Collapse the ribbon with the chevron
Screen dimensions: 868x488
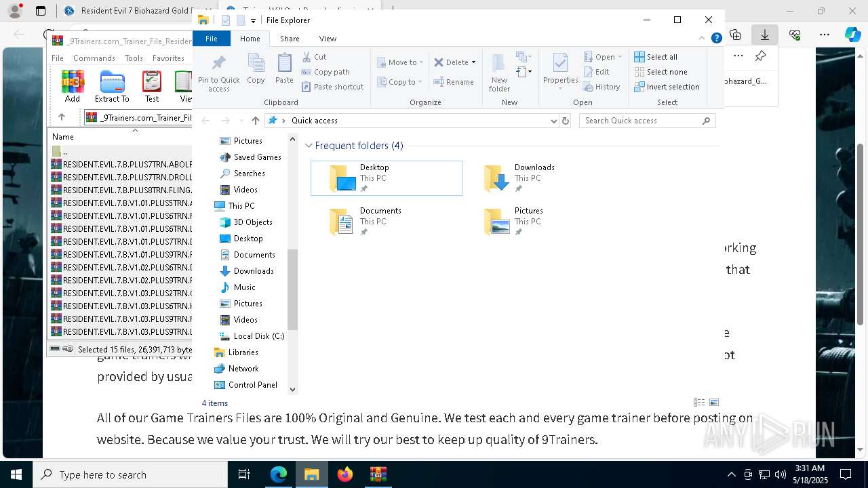tap(702, 39)
